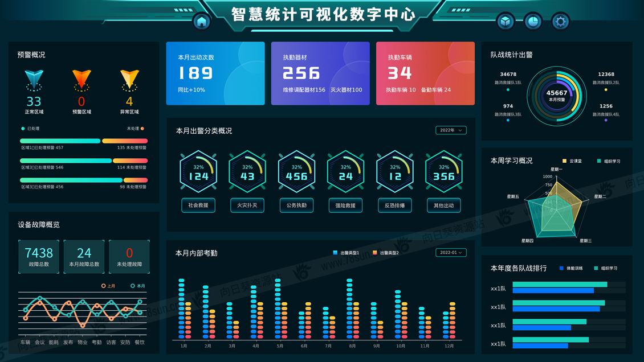This screenshot has width=644, height=362.
Task: Open the 执勤车辆 34 card
Action: pos(425,73)
